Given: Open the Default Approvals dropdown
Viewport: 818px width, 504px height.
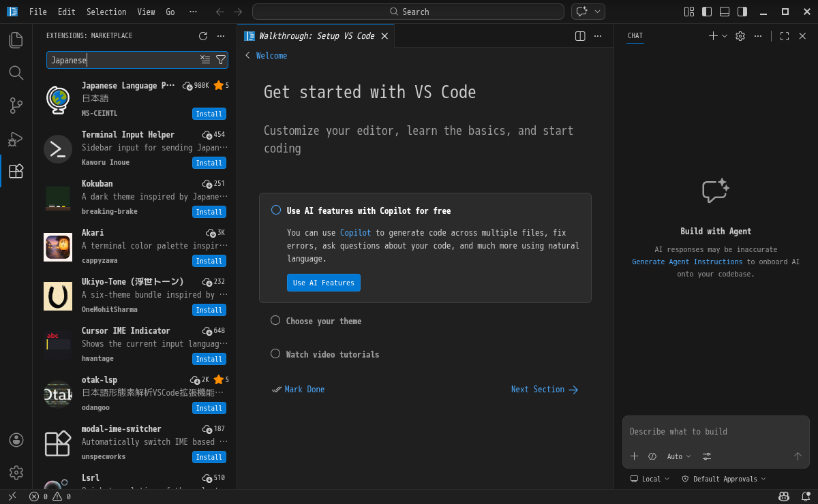Looking at the screenshot, I should click(723, 479).
